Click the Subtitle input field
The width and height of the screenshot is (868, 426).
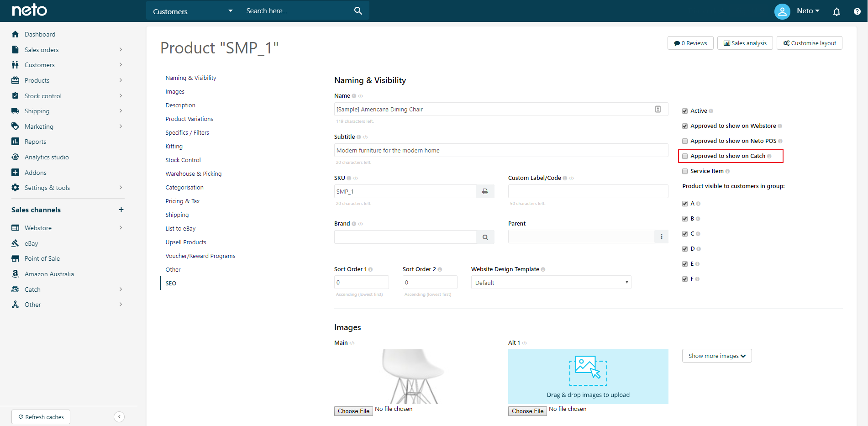[x=501, y=150]
